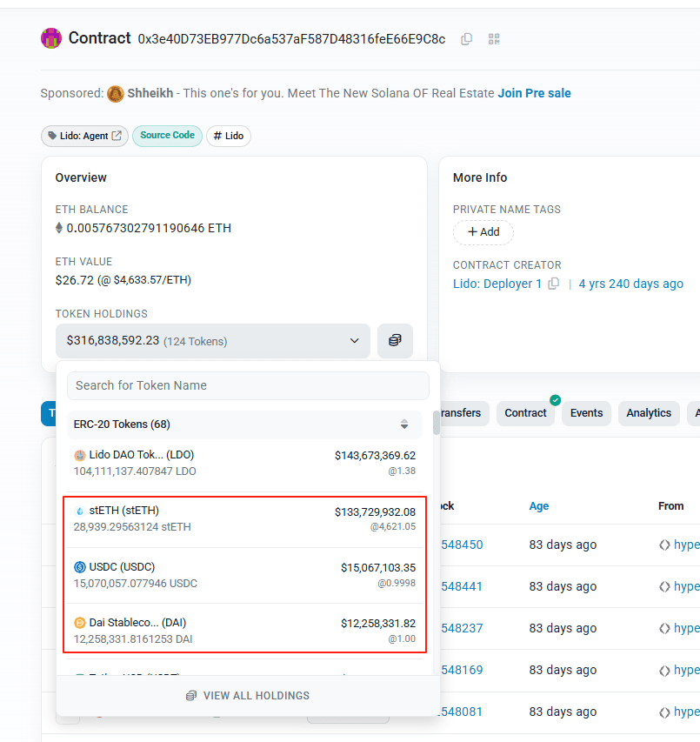Viewport: 700px width, 742px height.
Task: Follow the Join Pre sale sponsored link
Action: click(x=534, y=93)
